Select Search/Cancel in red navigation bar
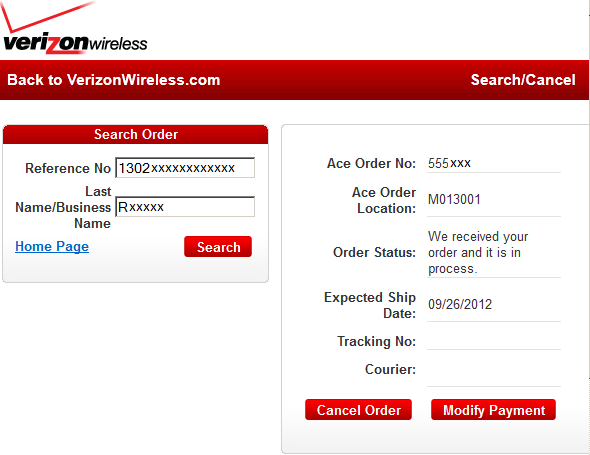The width and height of the screenshot is (590, 455). tap(523, 80)
